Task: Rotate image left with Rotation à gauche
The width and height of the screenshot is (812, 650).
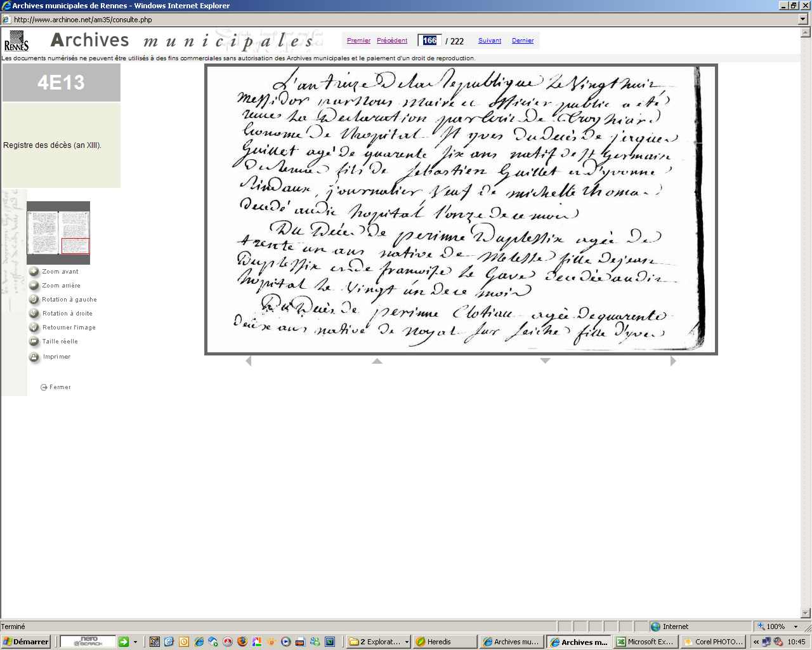Action: pyautogui.click(x=34, y=300)
